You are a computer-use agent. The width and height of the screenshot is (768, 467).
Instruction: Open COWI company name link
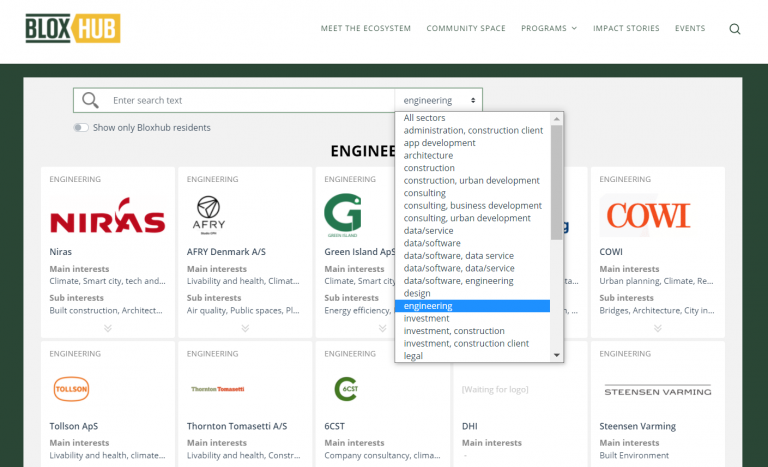point(611,252)
